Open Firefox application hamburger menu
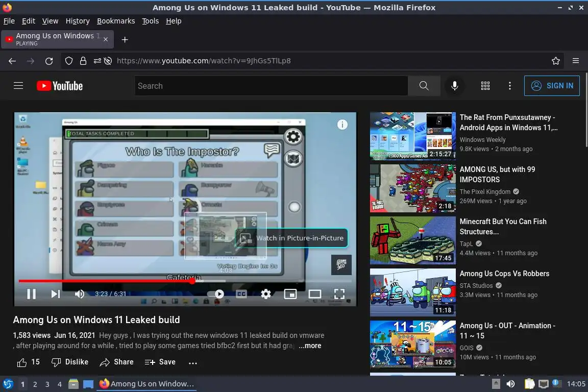The height and width of the screenshot is (392, 588). [576, 61]
